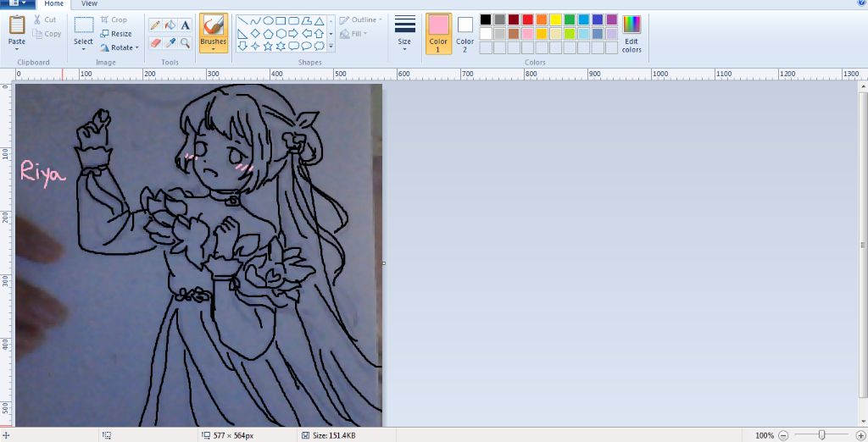The image size is (868, 442).
Task: Expand the full Shapes gallery
Action: point(331,47)
